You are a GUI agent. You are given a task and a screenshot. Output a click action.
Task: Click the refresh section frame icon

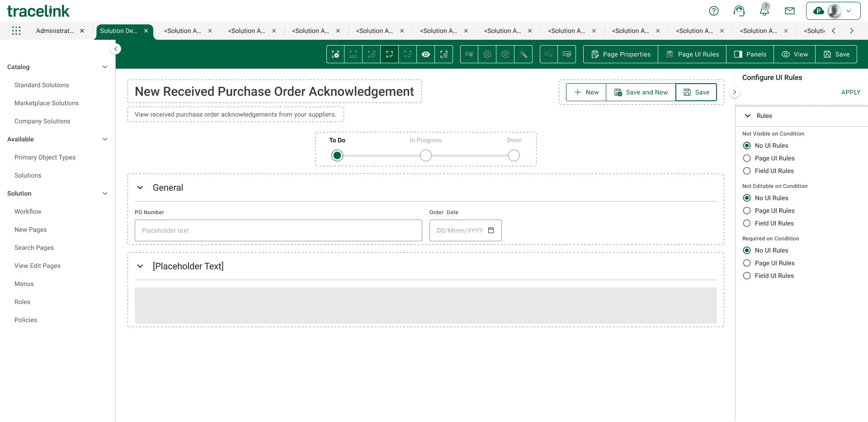(408, 54)
